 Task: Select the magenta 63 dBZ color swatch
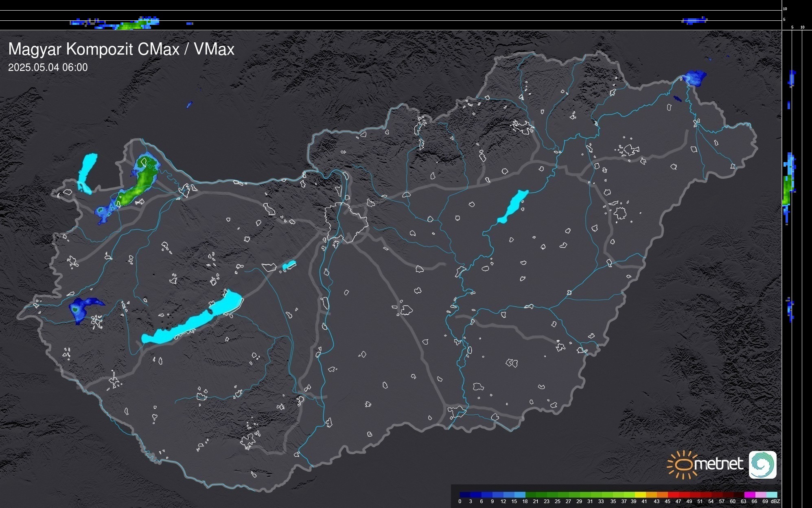click(749, 495)
